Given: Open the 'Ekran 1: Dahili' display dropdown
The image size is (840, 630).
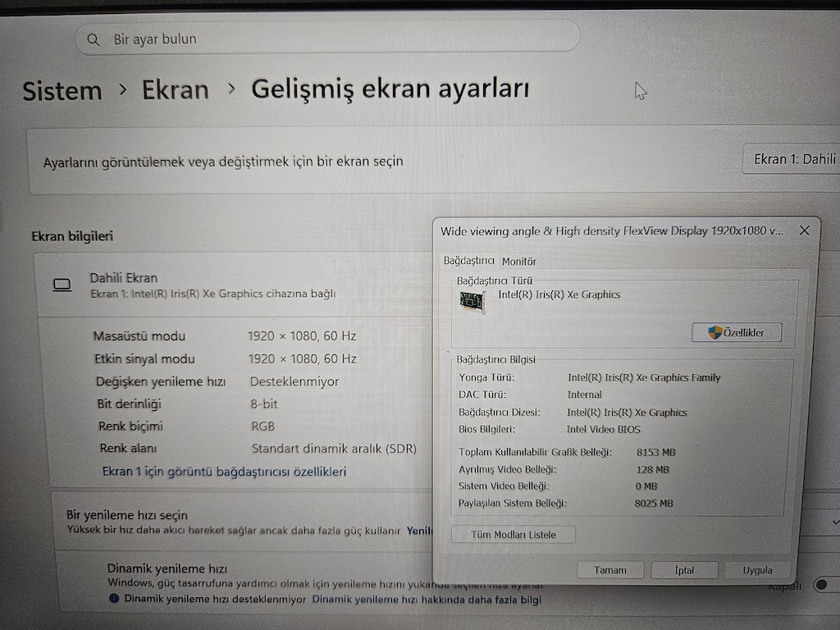Looking at the screenshot, I should tap(792, 159).
